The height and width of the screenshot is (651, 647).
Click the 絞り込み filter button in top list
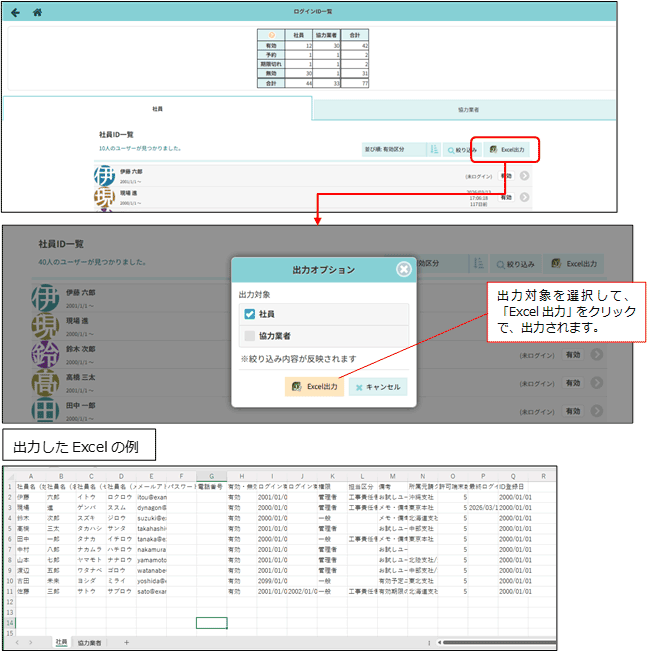point(462,150)
